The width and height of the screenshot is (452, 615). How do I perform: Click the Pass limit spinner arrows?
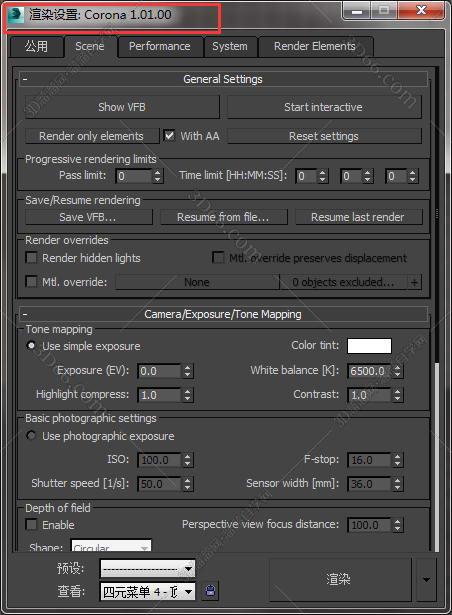pyautogui.click(x=157, y=176)
